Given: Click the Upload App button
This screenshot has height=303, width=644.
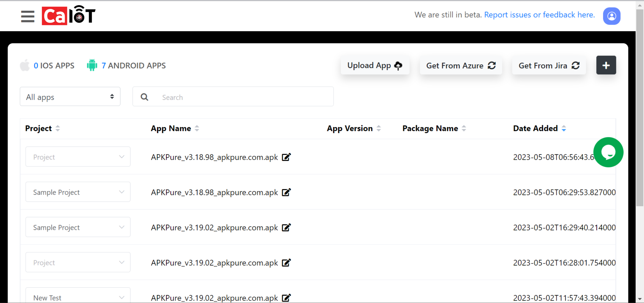Looking at the screenshot, I should pos(375,65).
